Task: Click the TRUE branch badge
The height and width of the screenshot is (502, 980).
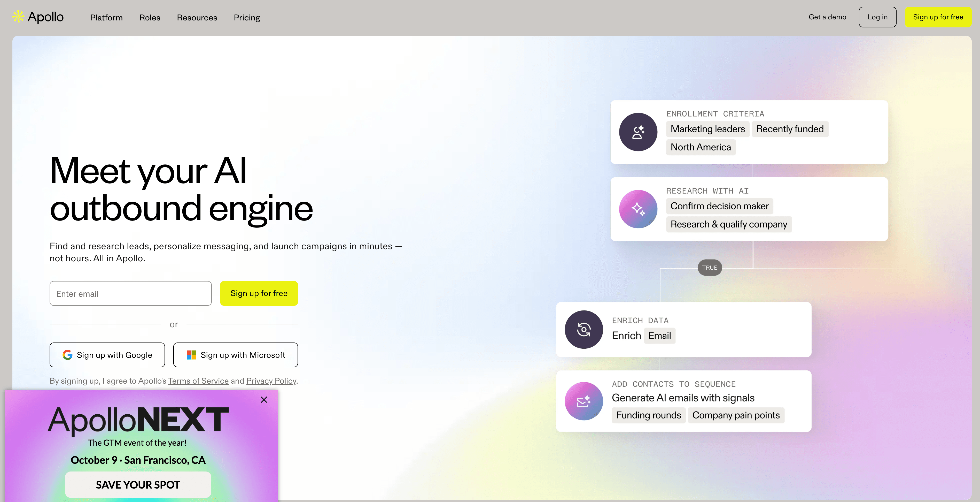Action: 710,268
